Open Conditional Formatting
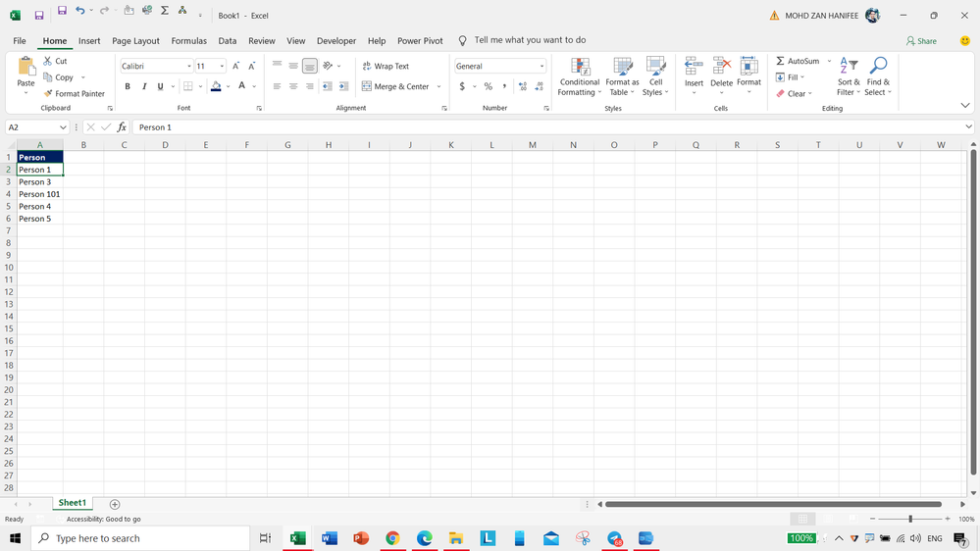 pos(580,76)
